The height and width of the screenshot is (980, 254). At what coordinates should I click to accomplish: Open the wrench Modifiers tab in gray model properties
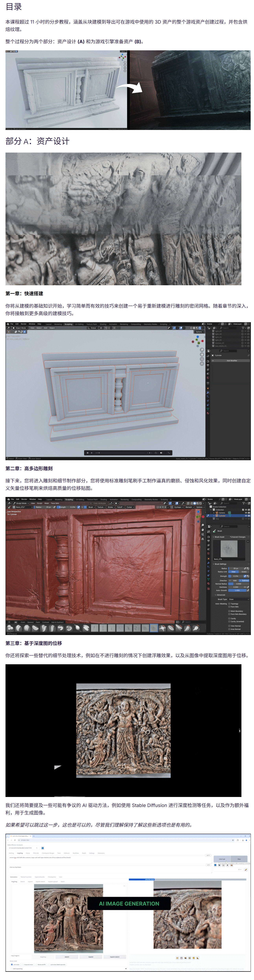click(x=208, y=392)
